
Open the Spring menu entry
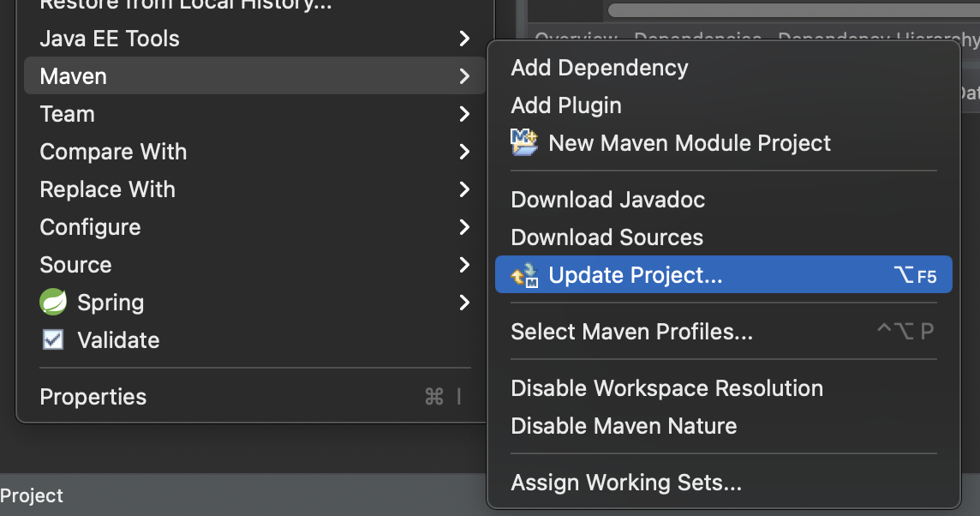coord(255,303)
